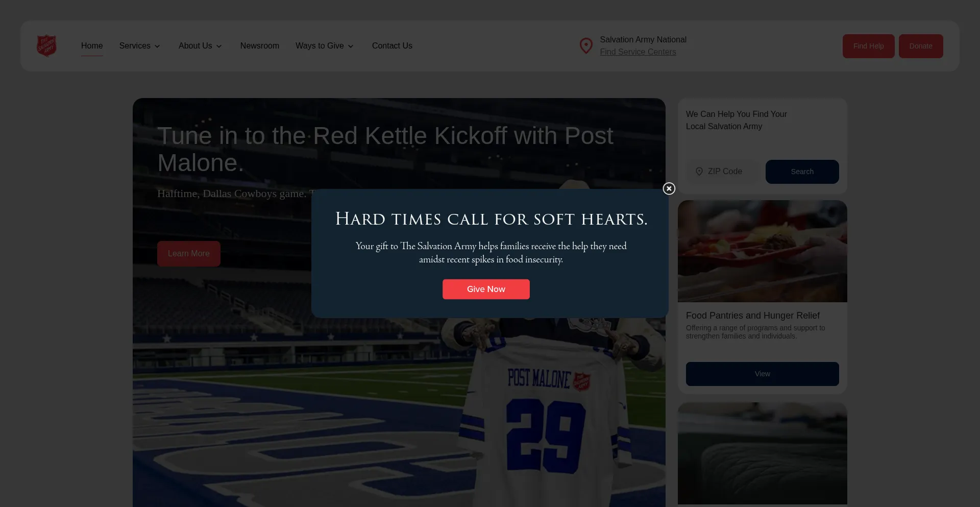Close the donation popup with the X icon

click(669, 189)
